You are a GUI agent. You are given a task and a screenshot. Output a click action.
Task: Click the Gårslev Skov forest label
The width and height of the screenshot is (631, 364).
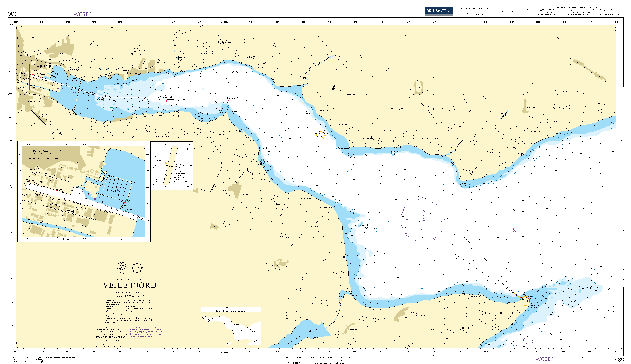point(296,211)
